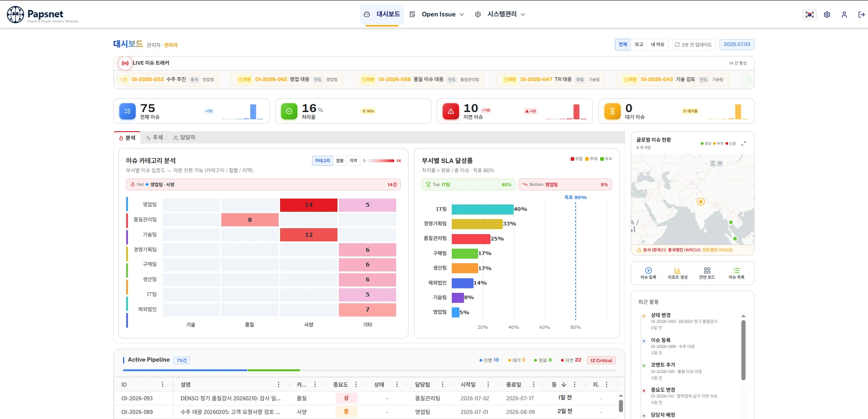Click the delayed issues warning icon

coord(451,111)
